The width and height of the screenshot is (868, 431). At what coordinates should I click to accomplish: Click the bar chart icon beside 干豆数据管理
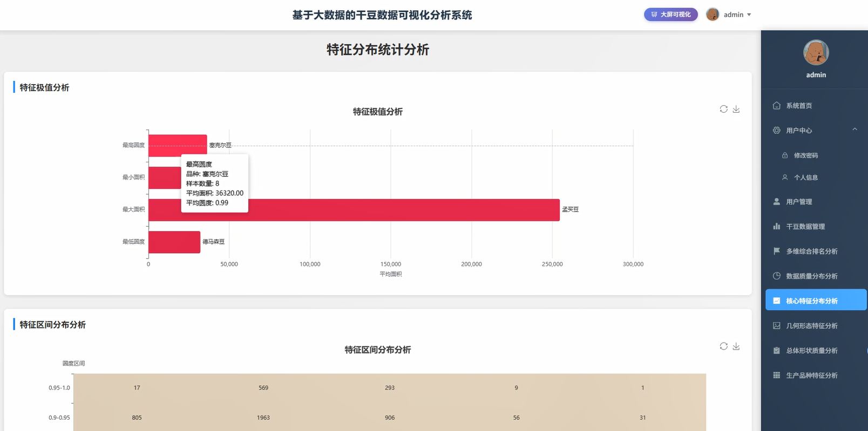pyautogui.click(x=776, y=227)
